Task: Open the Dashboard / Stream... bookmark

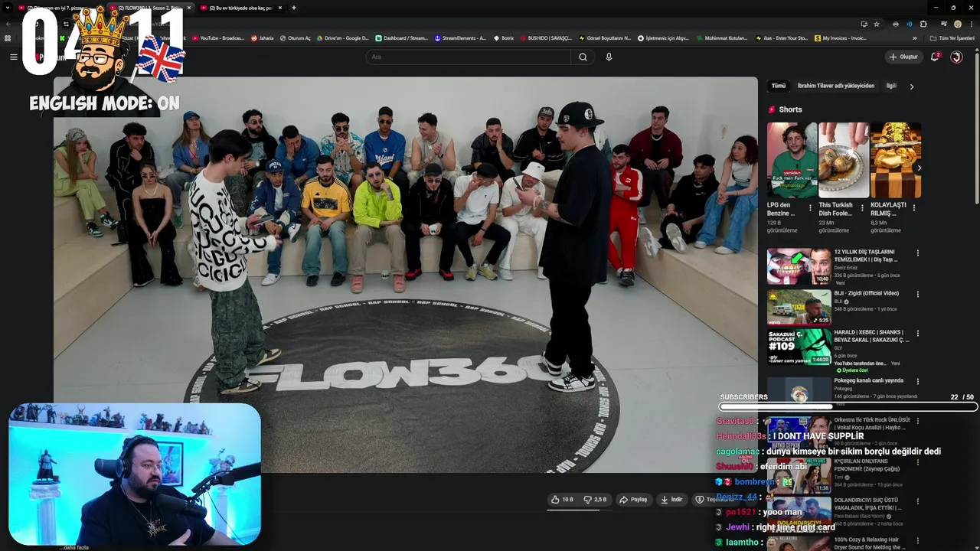Action: click(x=402, y=37)
